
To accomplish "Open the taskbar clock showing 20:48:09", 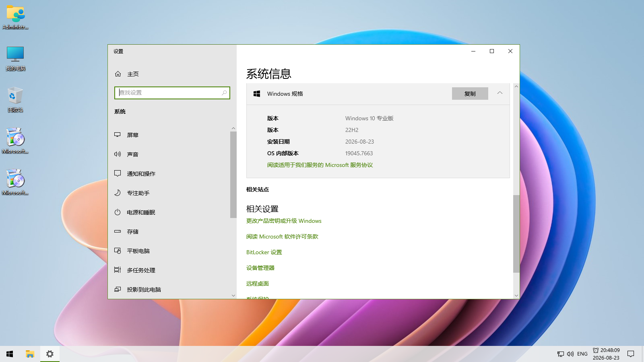I will click(606, 354).
